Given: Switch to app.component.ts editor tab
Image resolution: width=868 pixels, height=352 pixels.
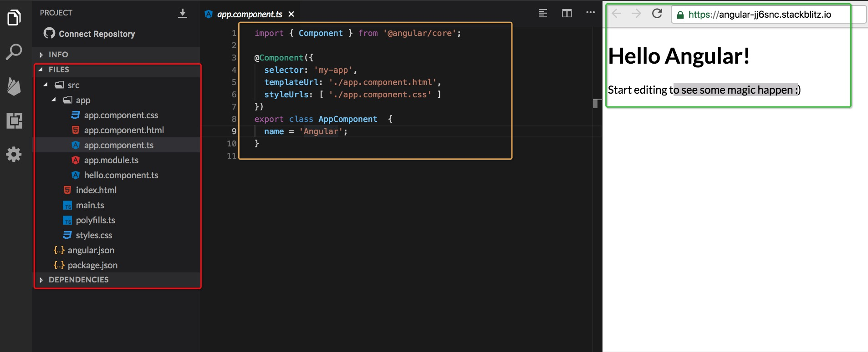Looking at the screenshot, I should point(250,14).
